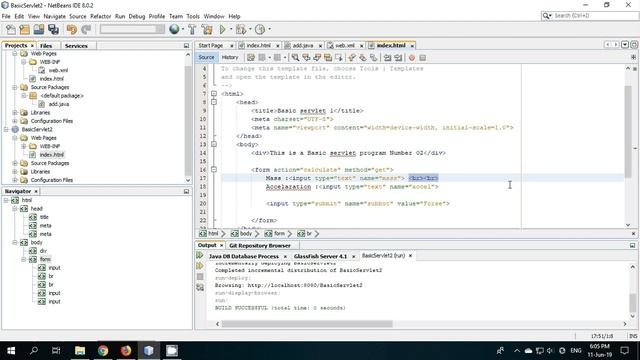640x360 pixels.
Task: Collapse the head node in the Navigator
Action: click(x=15, y=209)
